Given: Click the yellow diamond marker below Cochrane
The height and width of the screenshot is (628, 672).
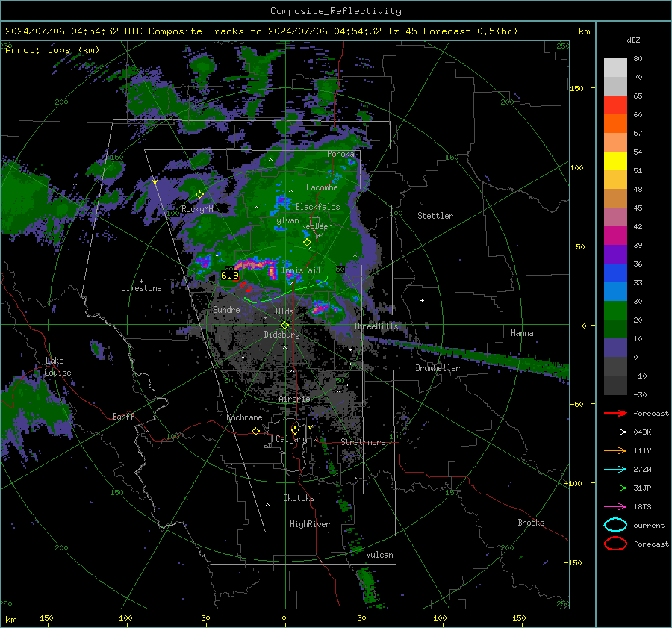Looking at the screenshot, I should 255,432.
